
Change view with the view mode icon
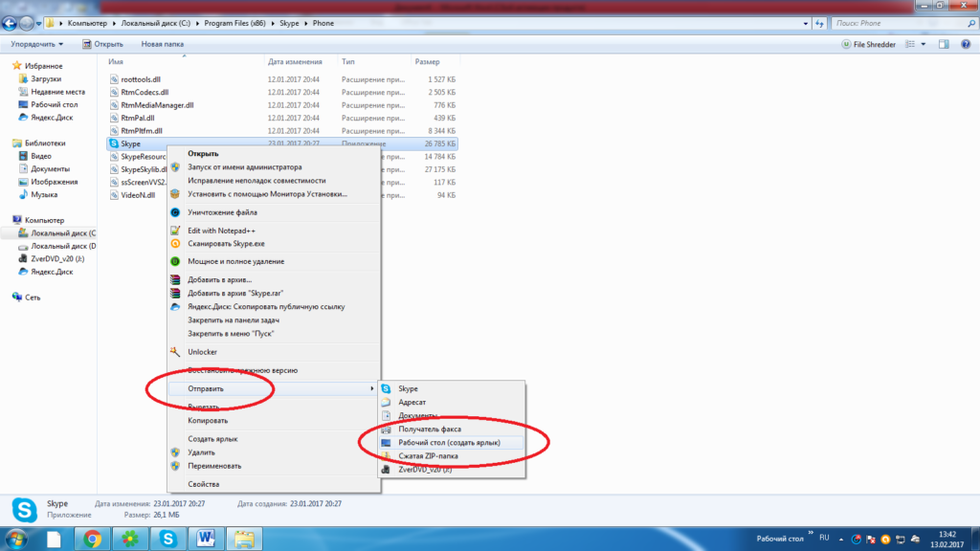[910, 44]
